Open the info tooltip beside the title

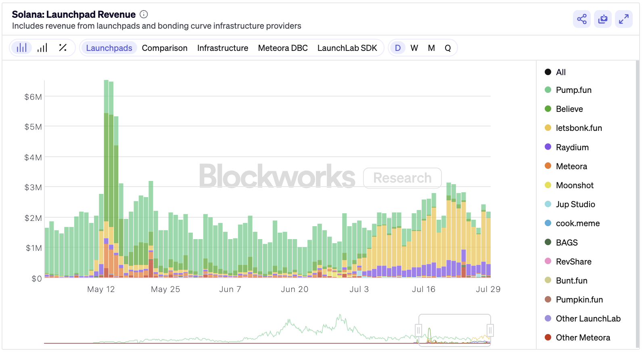(144, 15)
